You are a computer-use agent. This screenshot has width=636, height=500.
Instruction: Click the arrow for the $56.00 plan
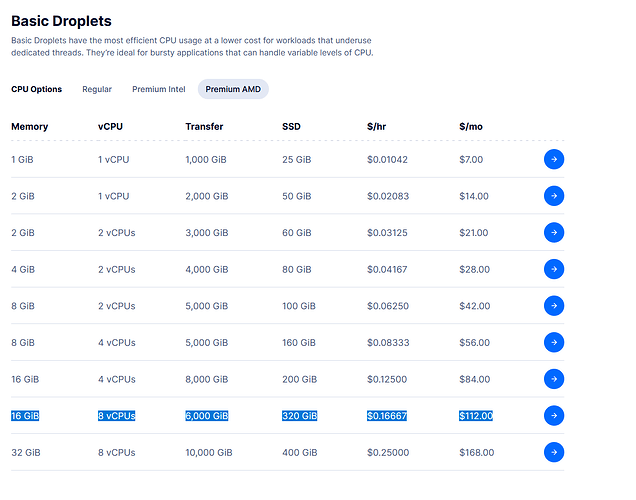click(x=554, y=342)
